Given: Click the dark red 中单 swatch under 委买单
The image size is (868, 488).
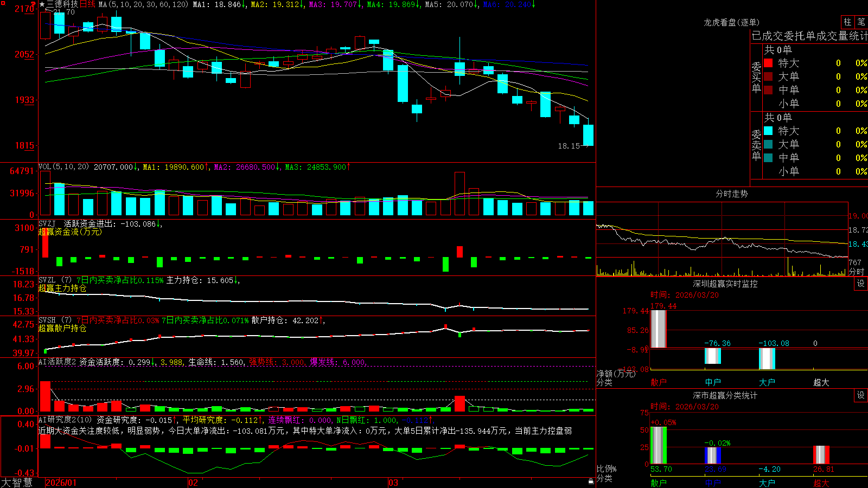Looking at the screenshot, I should pyautogui.click(x=768, y=90).
